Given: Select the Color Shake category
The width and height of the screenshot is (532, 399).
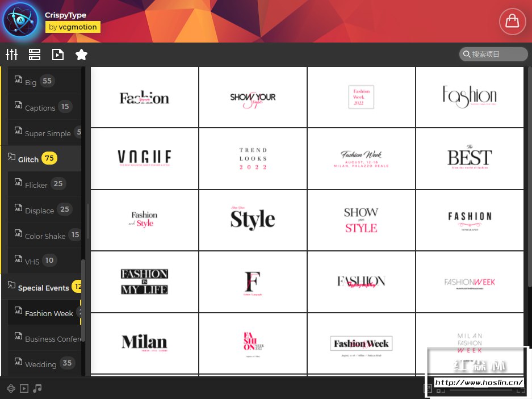Looking at the screenshot, I should click(x=44, y=235).
